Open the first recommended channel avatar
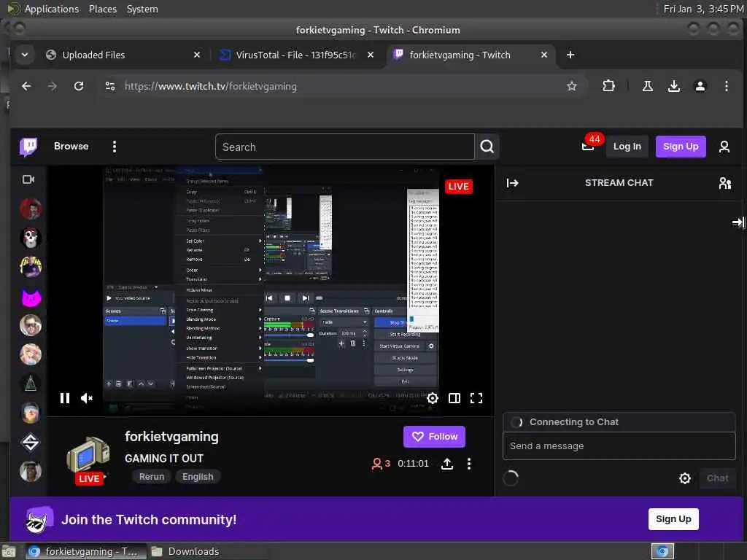Viewport: 747px width, 560px height. pos(31,209)
